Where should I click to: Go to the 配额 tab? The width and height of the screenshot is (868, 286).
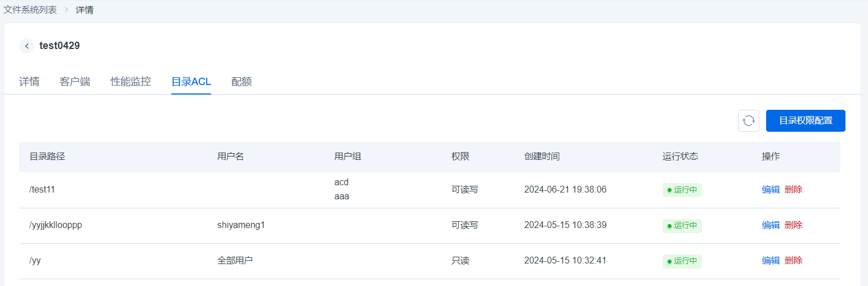click(241, 82)
